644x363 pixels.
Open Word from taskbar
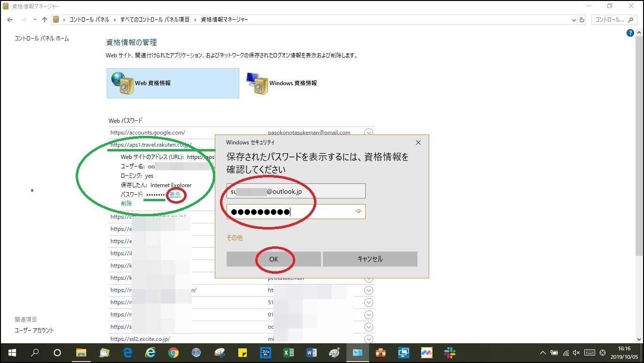[x=312, y=353]
